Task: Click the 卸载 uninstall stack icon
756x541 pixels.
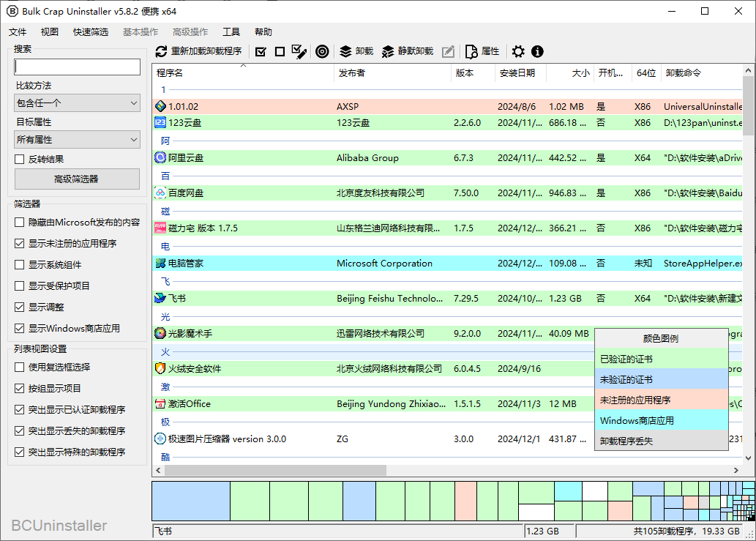Action: click(345, 51)
